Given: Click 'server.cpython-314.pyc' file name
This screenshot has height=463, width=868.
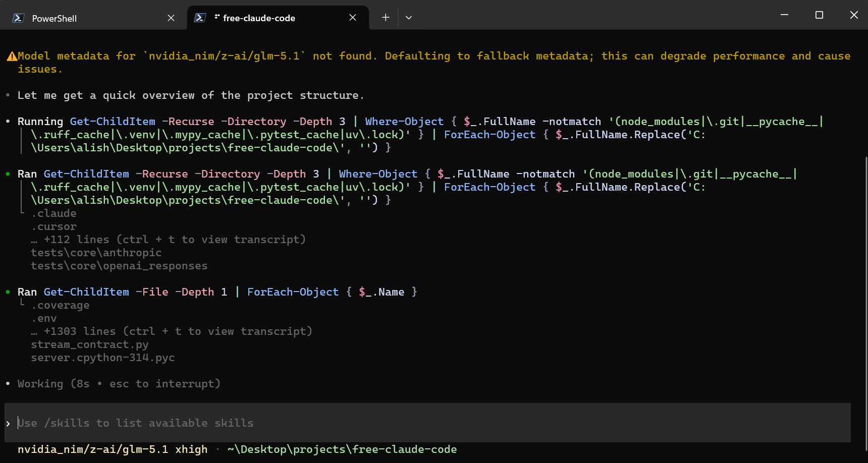Looking at the screenshot, I should 103,358.
